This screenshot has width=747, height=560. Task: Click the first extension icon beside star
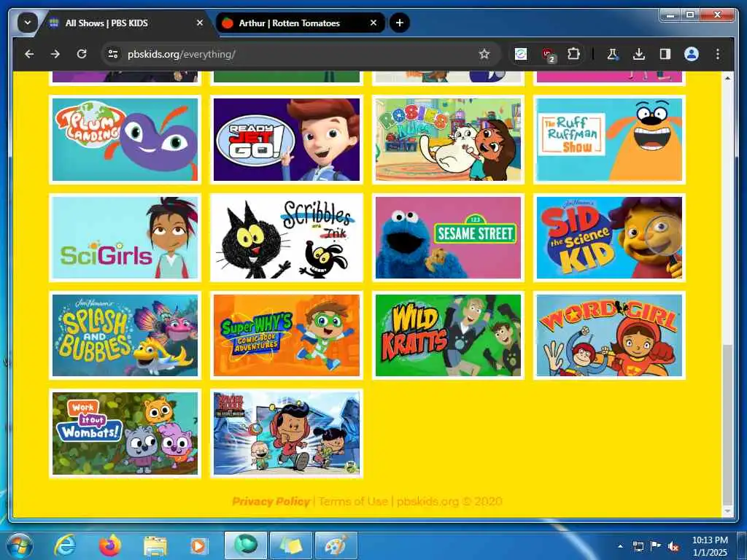(x=521, y=54)
